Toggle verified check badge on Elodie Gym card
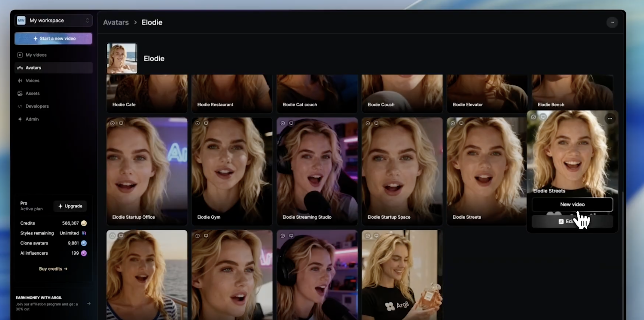The image size is (644, 320). coord(197,123)
